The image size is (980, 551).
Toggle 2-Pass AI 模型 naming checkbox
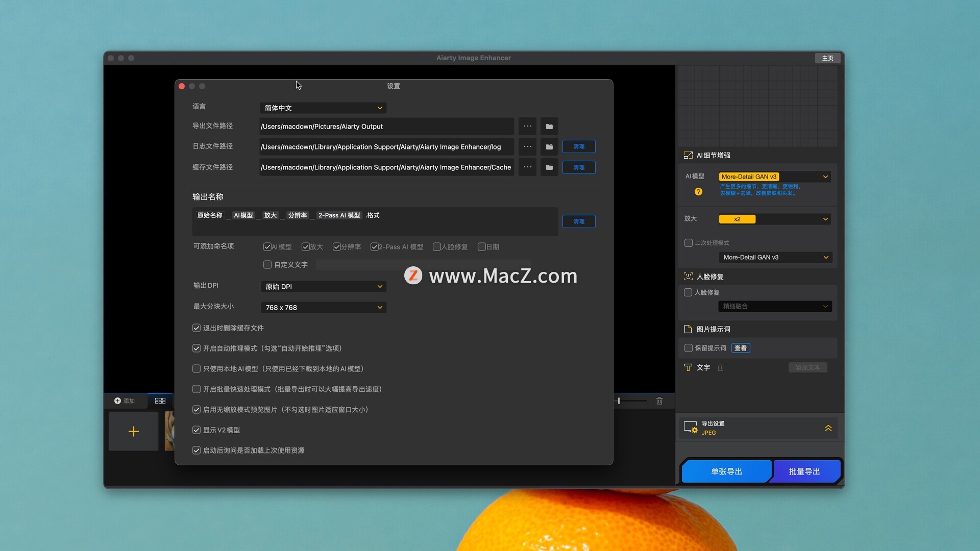tap(374, 247)
